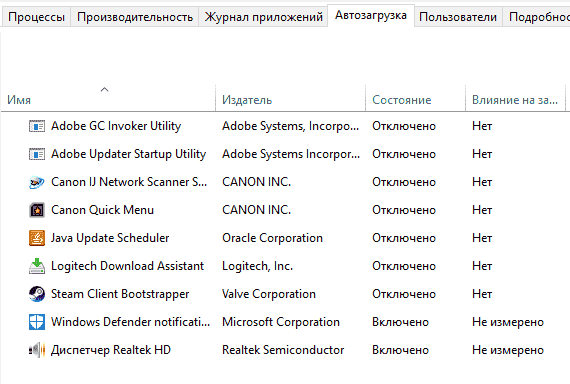The width and height of the screenshot is (570, 384).
Task: Click Отключено status for Steam Client Bootstrapper
Action: [x=404, y=294]
